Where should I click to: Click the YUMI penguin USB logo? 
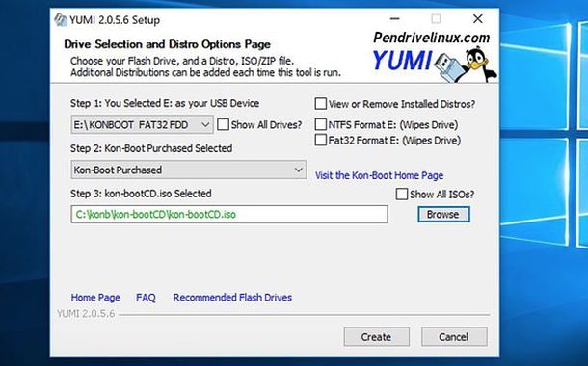[465, 64]
